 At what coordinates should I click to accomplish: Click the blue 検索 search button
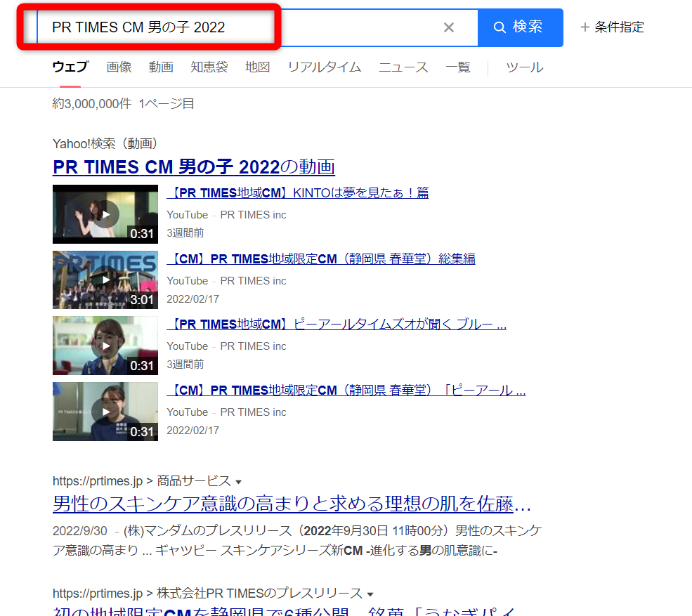click(521, 27)
